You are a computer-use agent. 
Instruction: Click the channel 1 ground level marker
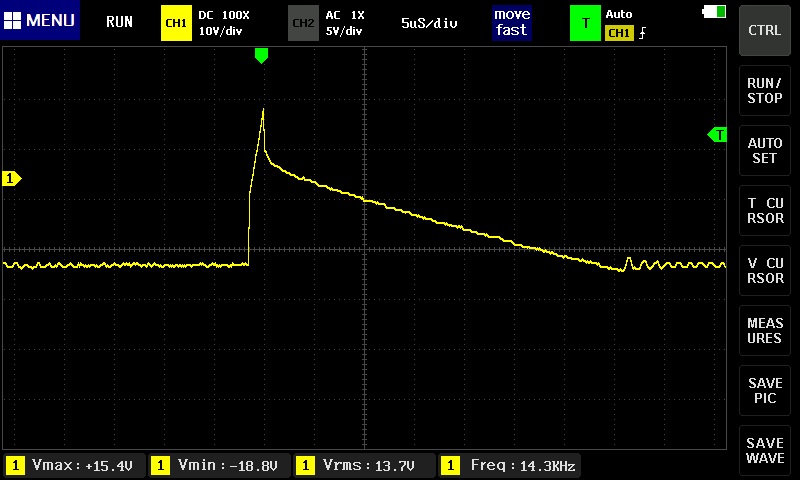coord(12,178)
